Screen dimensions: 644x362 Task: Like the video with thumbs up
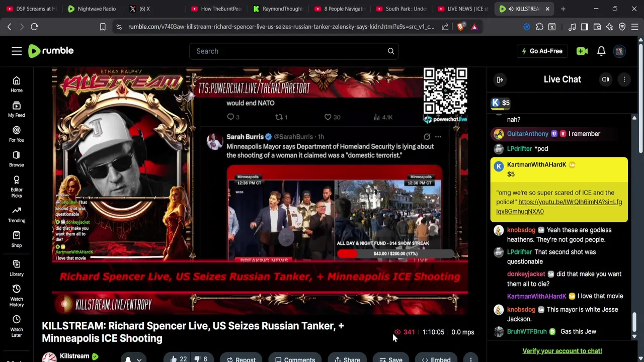[x=178, y=359]
